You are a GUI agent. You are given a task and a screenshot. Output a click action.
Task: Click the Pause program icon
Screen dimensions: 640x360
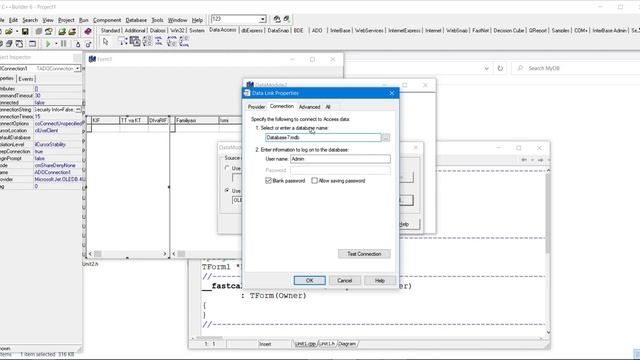point(63,44)
